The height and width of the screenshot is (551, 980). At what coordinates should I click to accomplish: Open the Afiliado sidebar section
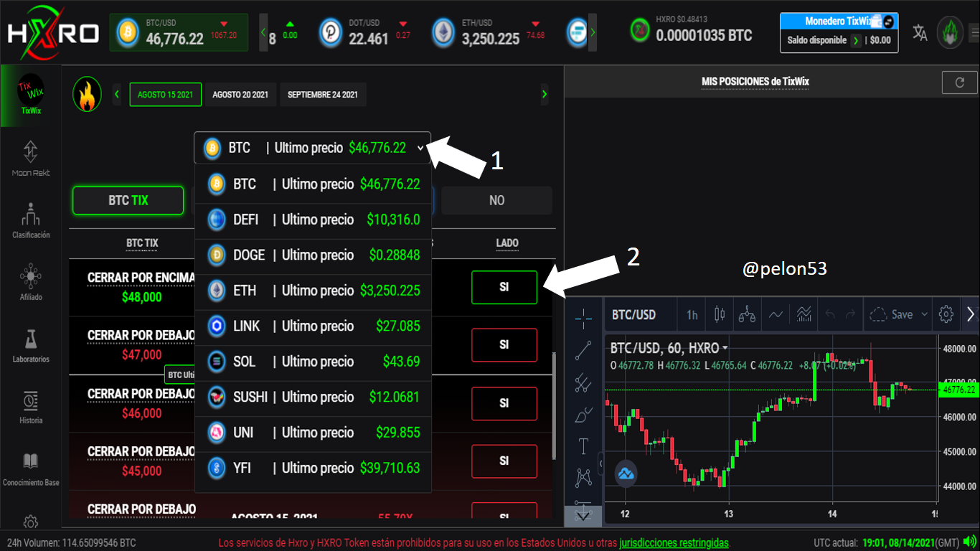(x=31, y=282)
